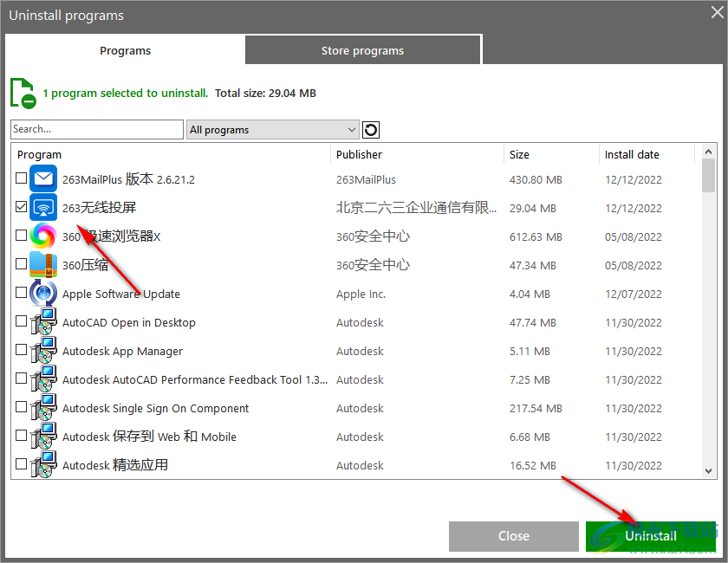728x563 pixels.
Task: Click the scrollbar down arrow
Action: point(708,471)
